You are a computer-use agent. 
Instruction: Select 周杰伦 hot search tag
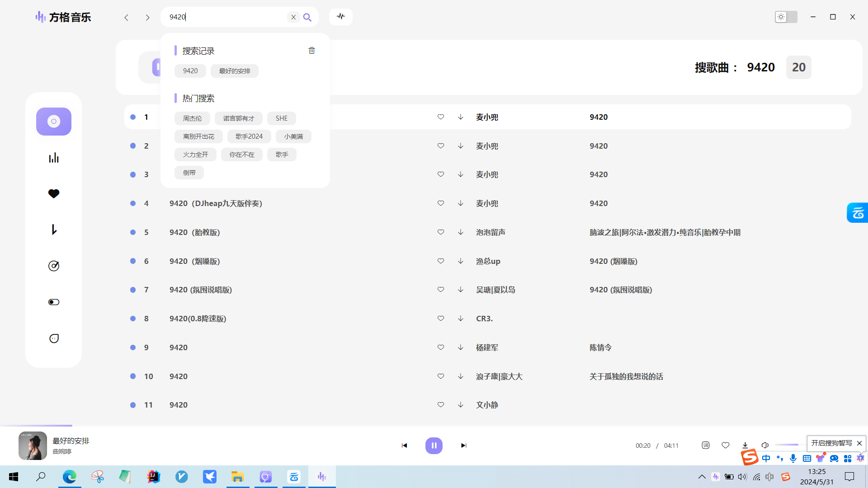[192, 118]
